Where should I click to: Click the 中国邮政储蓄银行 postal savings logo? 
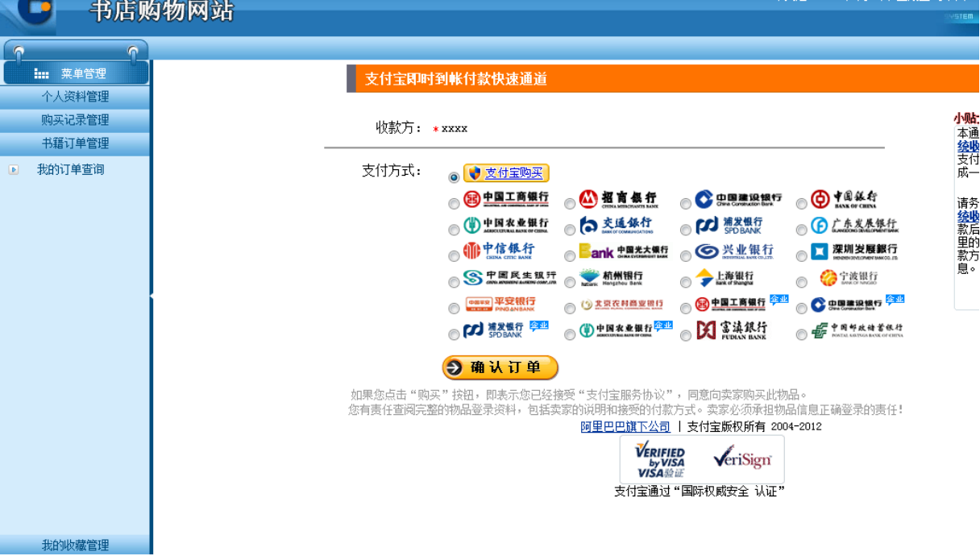857,330
